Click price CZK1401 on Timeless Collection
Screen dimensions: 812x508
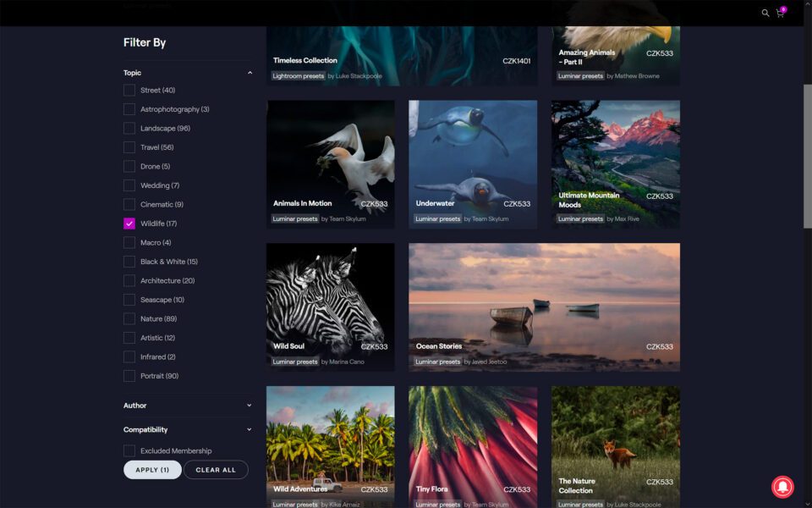[516, 61]
